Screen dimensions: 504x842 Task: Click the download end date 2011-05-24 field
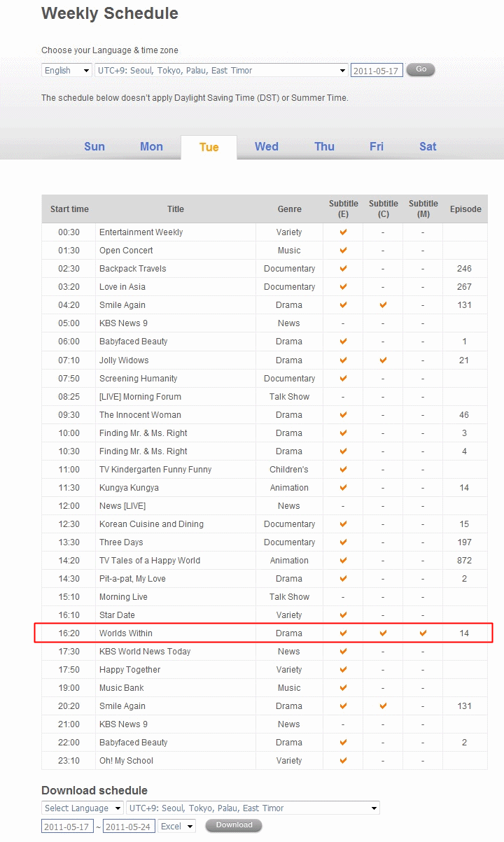point(129,827)
